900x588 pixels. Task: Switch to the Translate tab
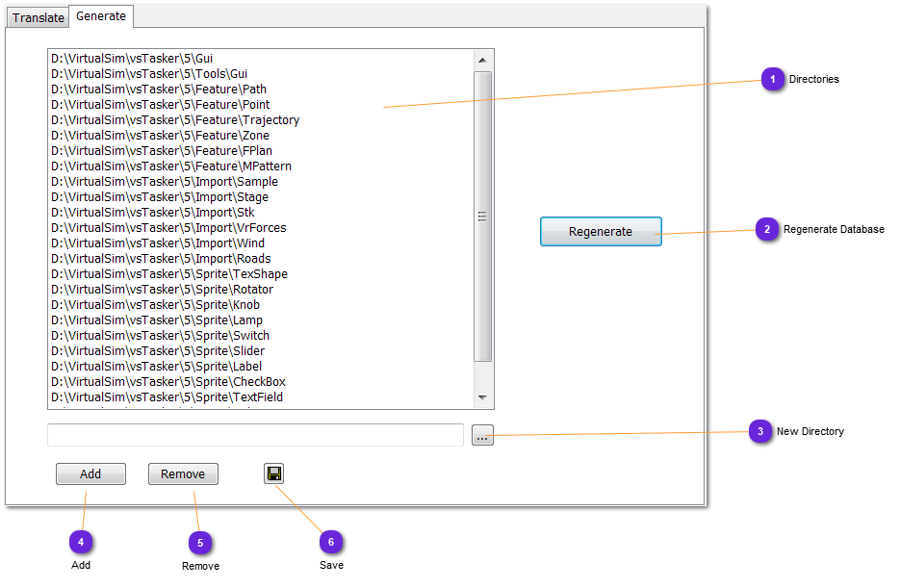tap(39, 17)
